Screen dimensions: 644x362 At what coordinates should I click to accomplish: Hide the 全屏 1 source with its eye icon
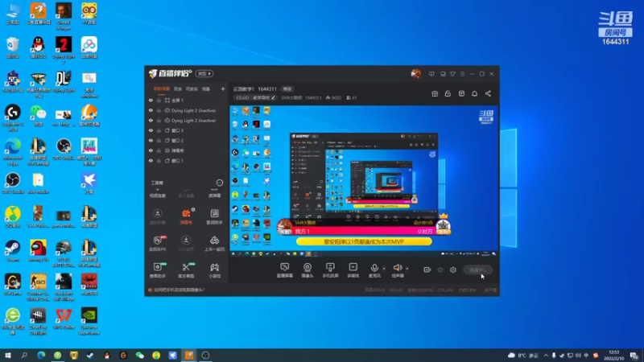point(151,100)
